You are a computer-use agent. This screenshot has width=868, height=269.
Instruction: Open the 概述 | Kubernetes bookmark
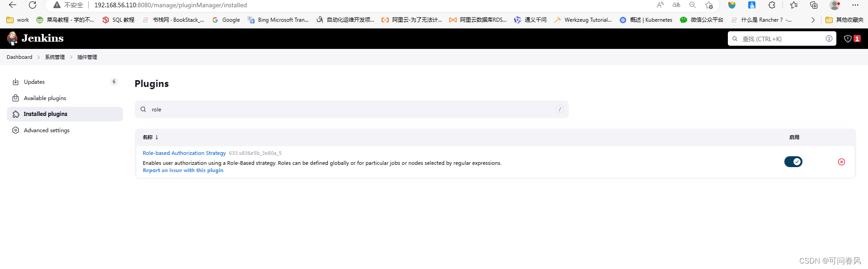coord(646,20)
